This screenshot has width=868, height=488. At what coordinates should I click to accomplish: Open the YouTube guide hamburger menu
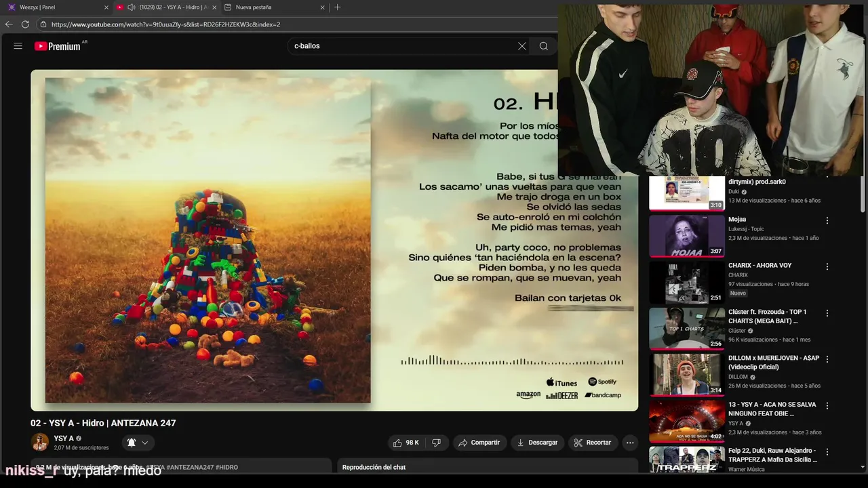18,46
